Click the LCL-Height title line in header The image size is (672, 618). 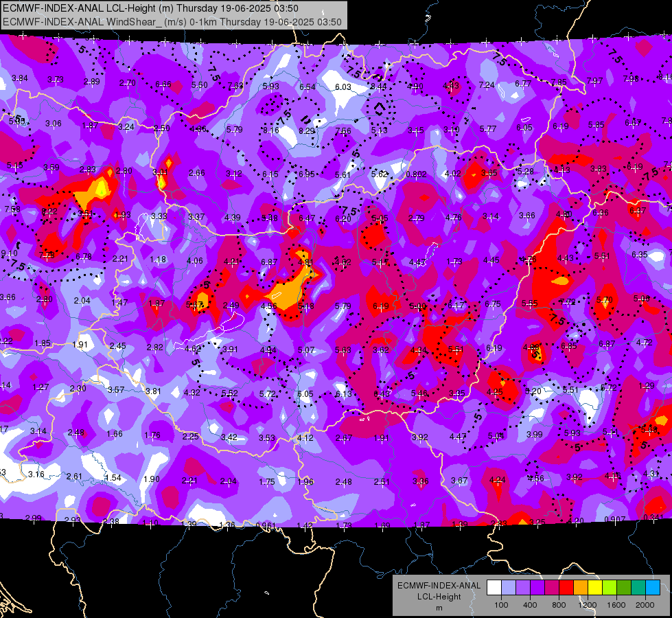pos(151,8)
